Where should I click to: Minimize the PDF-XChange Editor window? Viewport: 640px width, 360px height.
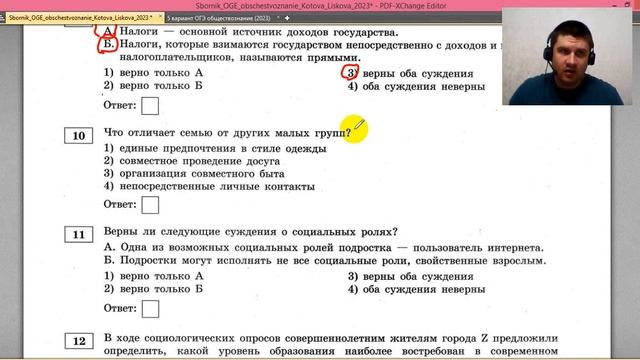[x=615, y=5]
